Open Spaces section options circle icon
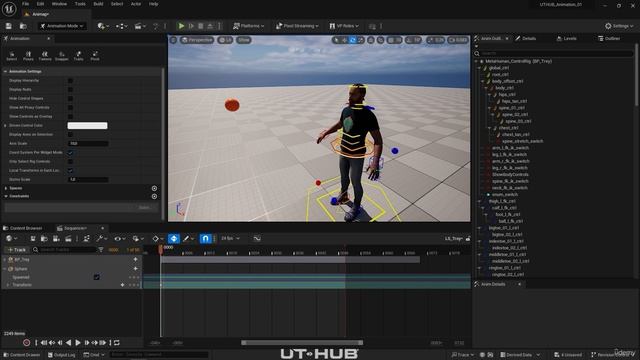The width and height of the screenshot is (640, 360). click(x=154, y=188)
